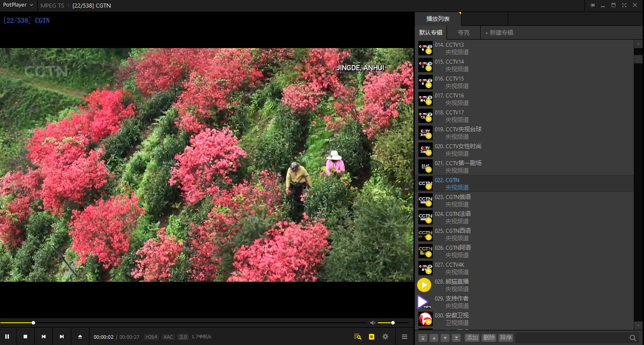The width and height of the screenshot is (644, 345).
Task: Toggle the yellow playlist panel button
Action: point(372,337)
